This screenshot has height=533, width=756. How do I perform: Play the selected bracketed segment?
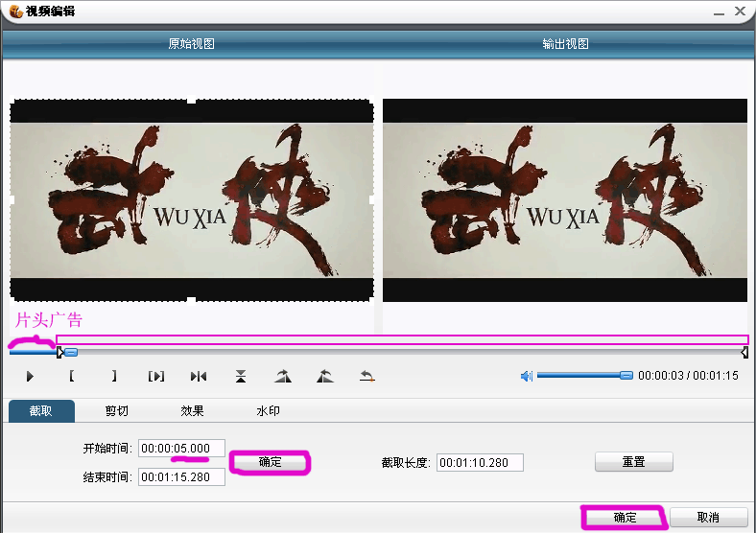pyautogui.click(x=156, y=377)
